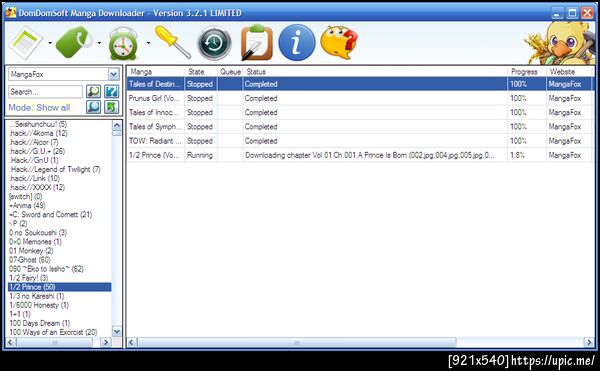Click the download table horizontal scrollbar thumb
Screen dimensions: 600x371
pyautogui.click(x=297, y=342)
